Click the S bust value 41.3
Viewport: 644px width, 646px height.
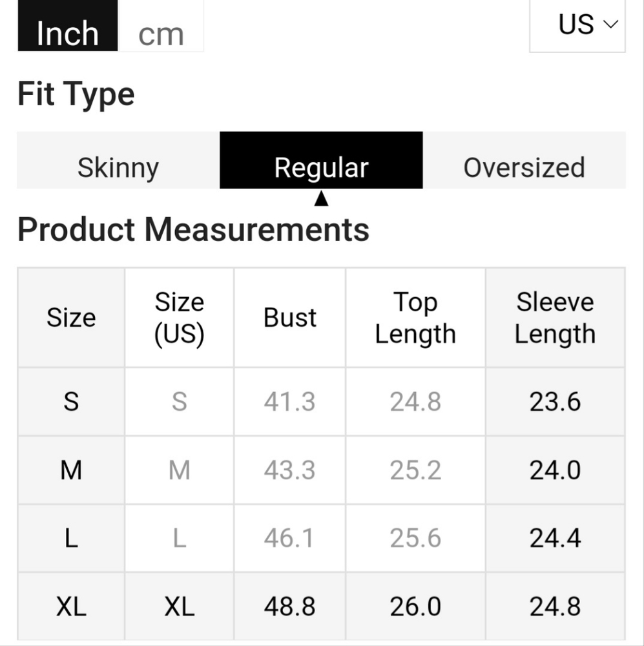[x=289, y=402]
